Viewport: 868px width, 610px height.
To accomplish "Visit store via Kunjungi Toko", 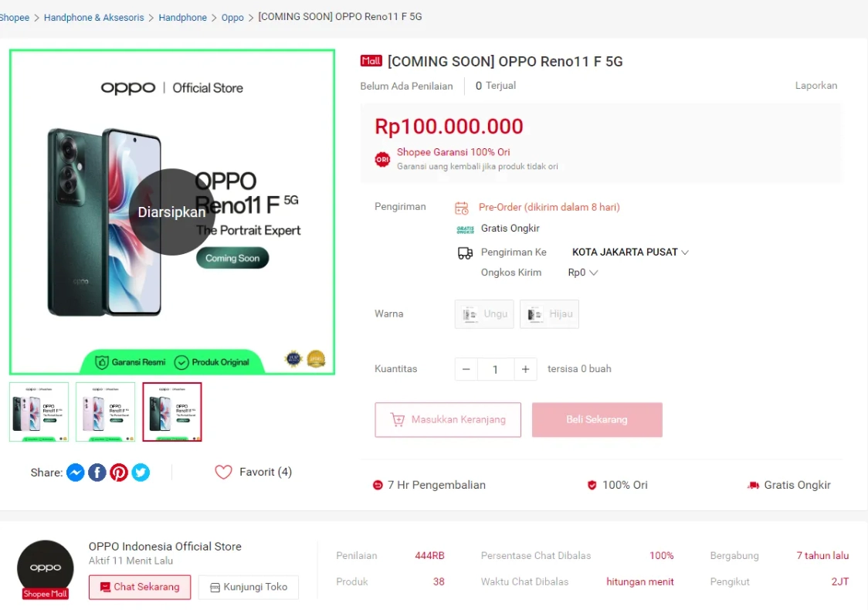I will [x=249, y=587].
